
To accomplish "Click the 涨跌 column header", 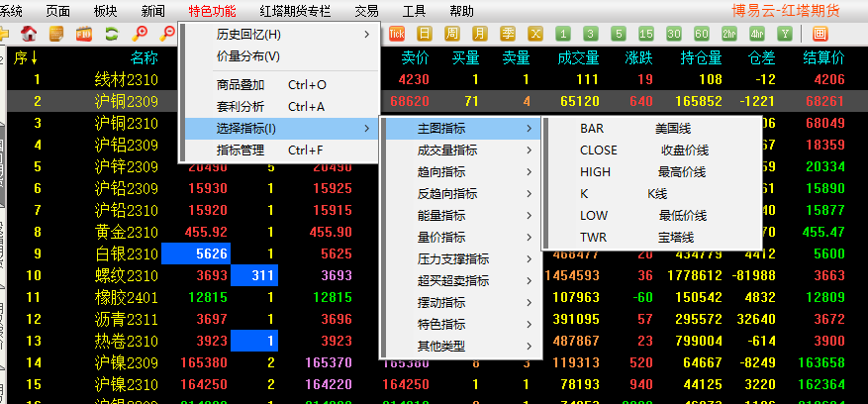I will (x=638, y=57).
